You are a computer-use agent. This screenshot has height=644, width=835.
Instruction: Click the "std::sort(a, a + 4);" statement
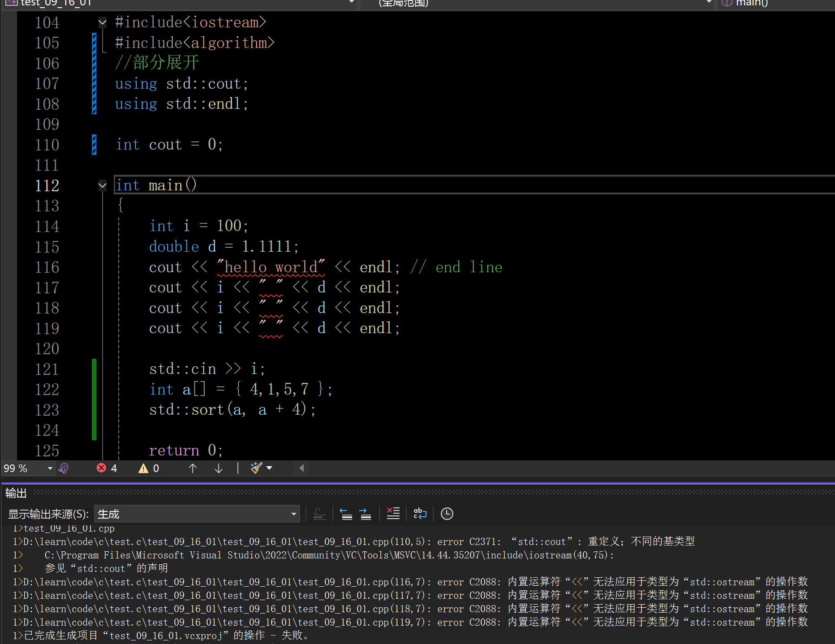coord(232,410)
